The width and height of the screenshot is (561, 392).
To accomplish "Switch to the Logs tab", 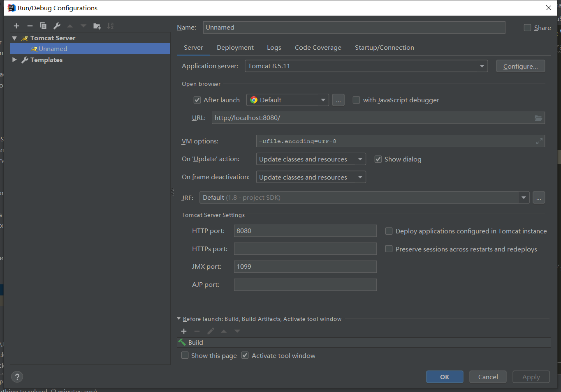I will [x=274, y=48].
